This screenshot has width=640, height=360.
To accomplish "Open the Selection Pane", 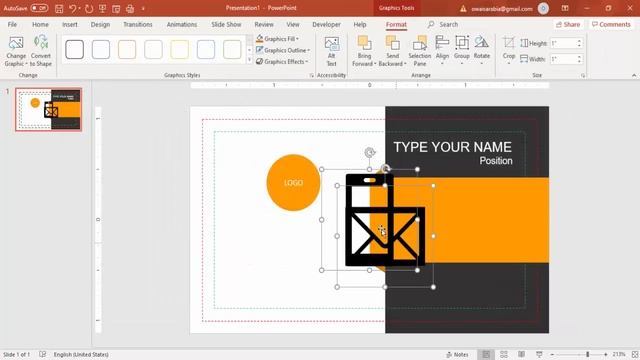I will coord(420,51).
